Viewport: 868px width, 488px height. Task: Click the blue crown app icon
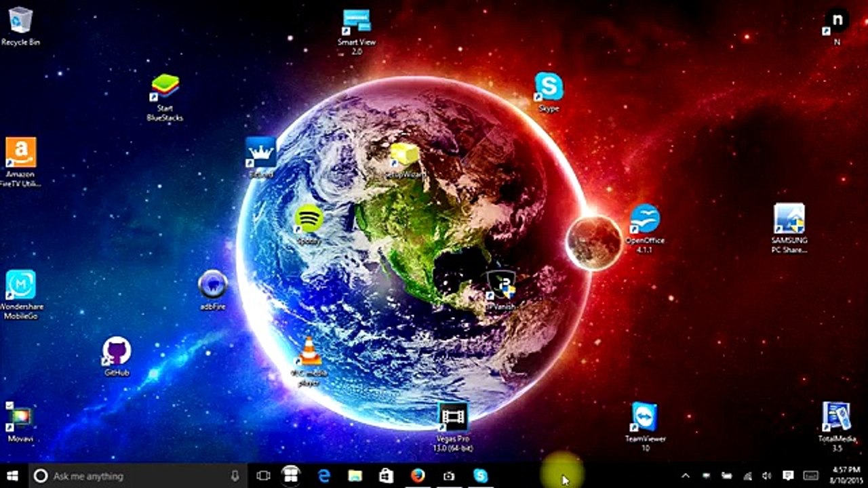[x=261, y=157]
